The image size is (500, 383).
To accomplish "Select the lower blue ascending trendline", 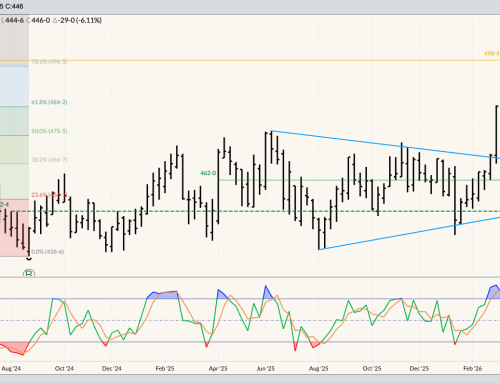I will coord(409,233).
